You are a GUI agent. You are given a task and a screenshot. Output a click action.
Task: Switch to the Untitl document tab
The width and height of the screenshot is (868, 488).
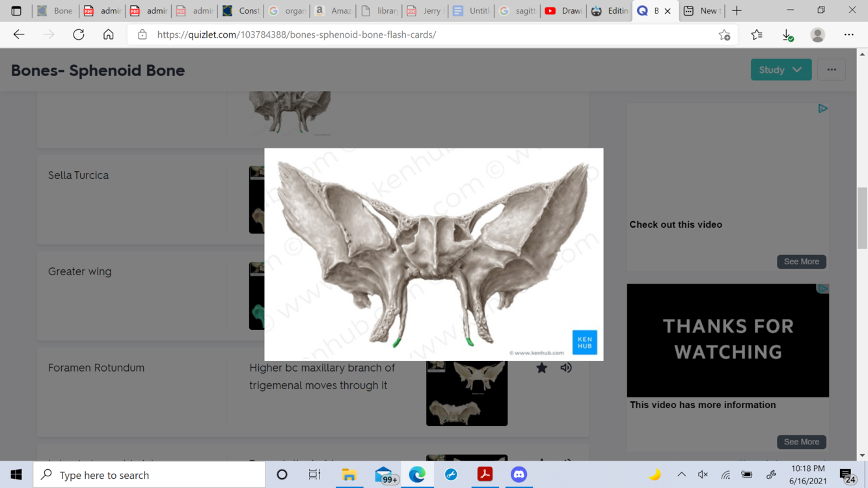pos(471,11)
